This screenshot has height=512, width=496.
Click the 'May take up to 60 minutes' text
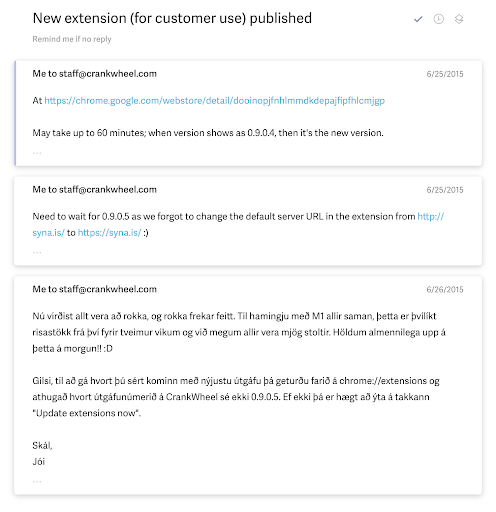pos(208,133)
